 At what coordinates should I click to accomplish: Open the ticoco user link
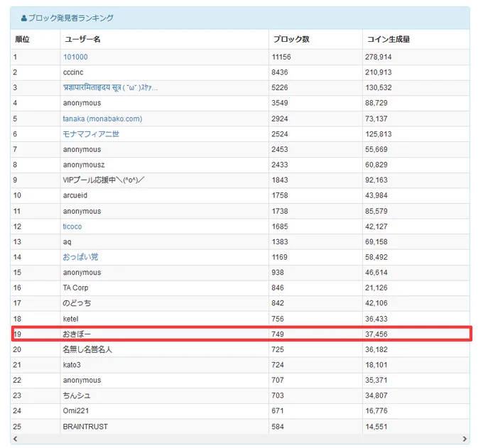pos(72,226)
